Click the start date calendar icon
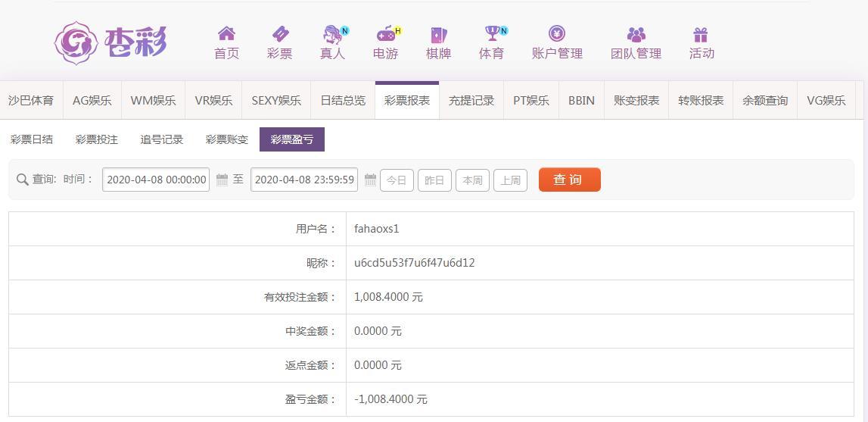The height and width of the screenshot is (422, 868). tap(222, 180)
